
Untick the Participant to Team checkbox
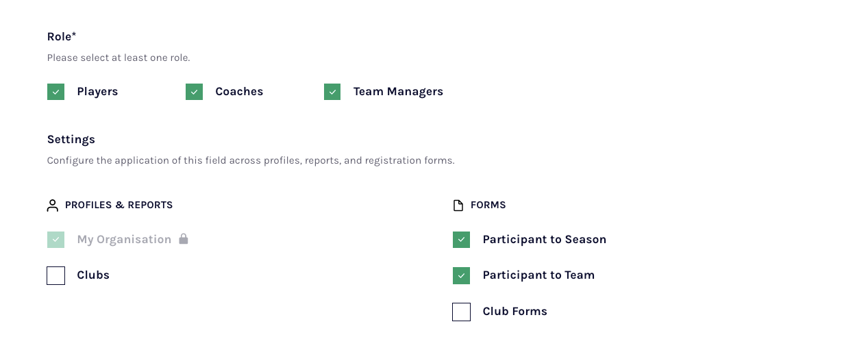(461, 275)
